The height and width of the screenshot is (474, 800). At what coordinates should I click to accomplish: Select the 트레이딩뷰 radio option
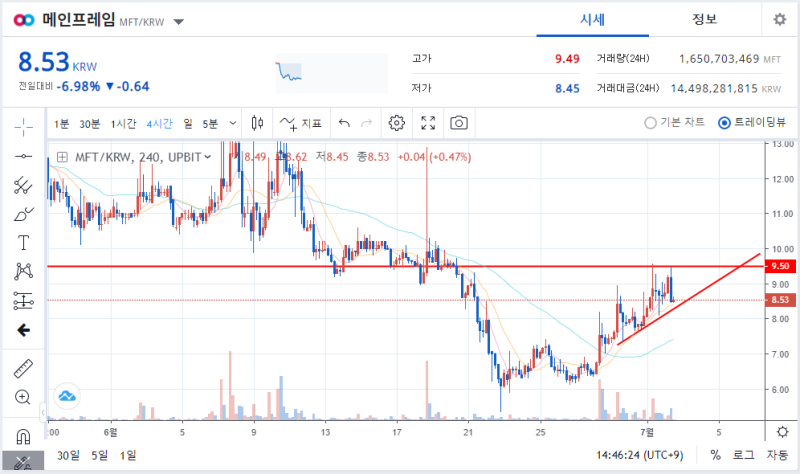(752, 122)
